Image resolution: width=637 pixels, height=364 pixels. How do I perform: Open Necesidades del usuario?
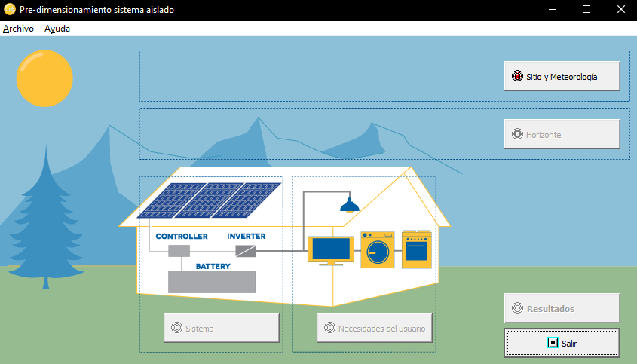pos(374,328)
